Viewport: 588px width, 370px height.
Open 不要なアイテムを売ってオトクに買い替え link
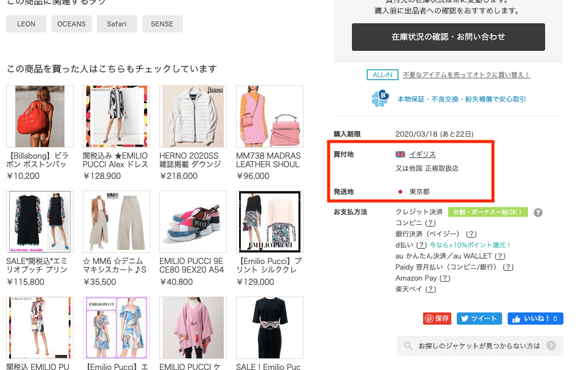coord(466,75)
